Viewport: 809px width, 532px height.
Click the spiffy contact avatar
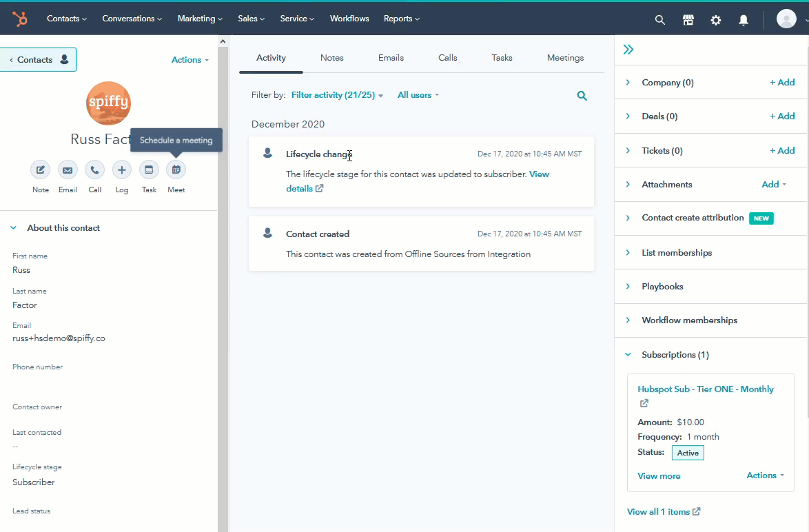click(x=108, y=103)
